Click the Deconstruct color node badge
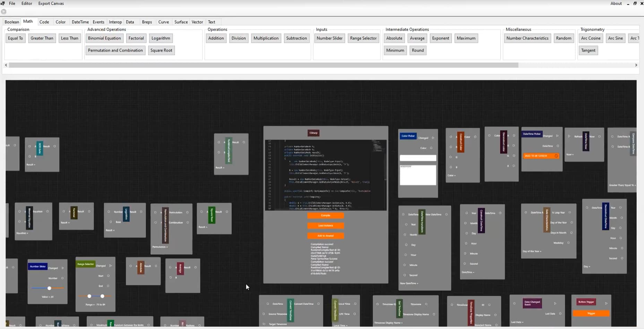 click(504, 142)
